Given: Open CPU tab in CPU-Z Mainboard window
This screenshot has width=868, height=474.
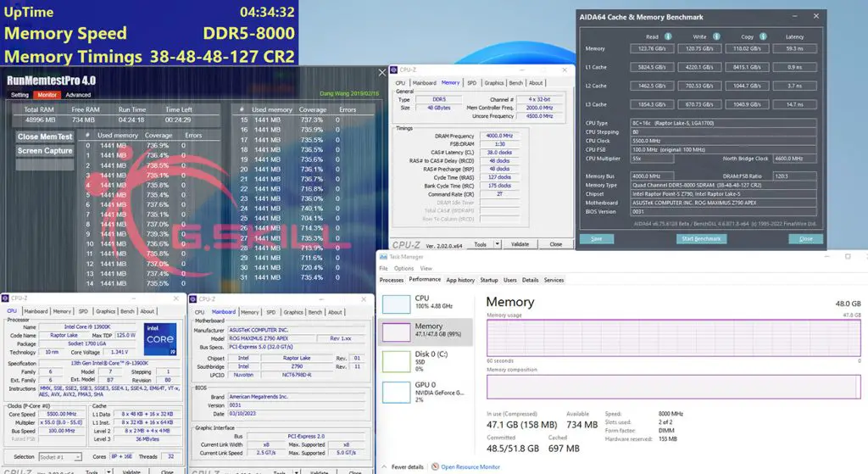Looking at the screenshot, I should [200, 312].
